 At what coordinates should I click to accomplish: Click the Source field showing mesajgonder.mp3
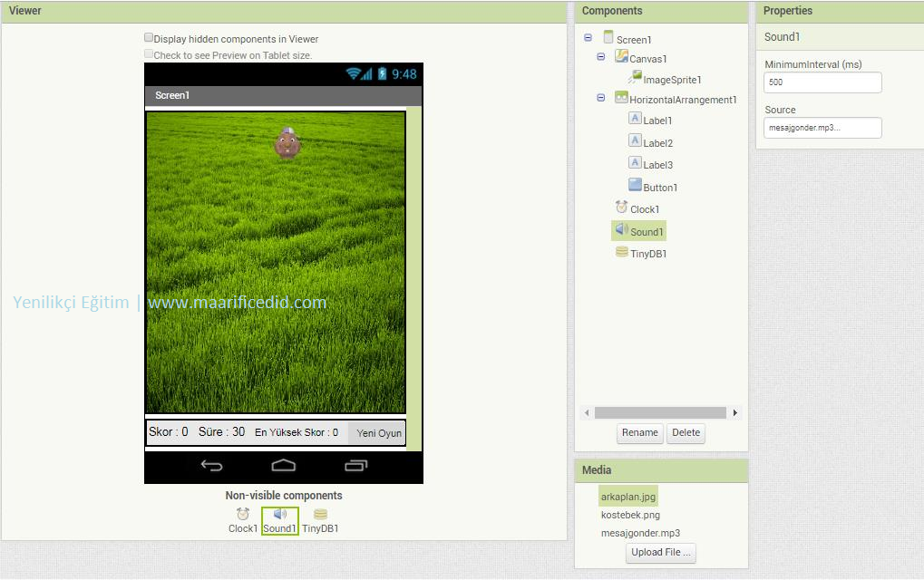point(822,128)
